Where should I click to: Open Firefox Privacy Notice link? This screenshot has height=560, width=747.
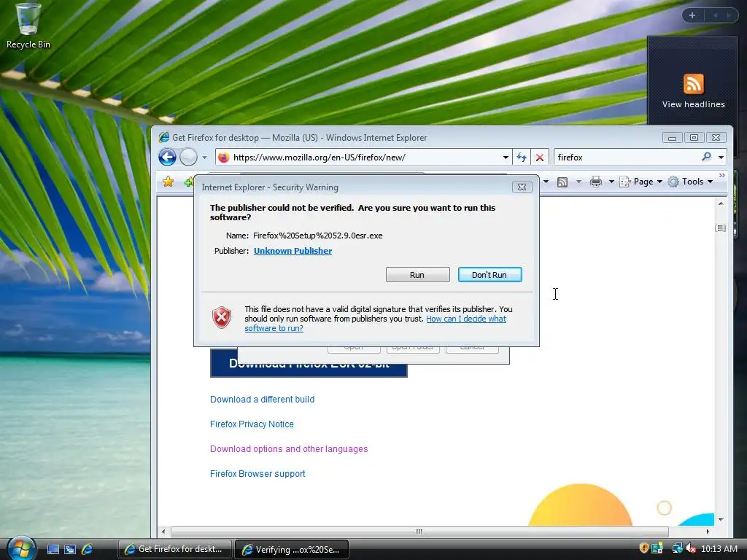tap(252, 424)
